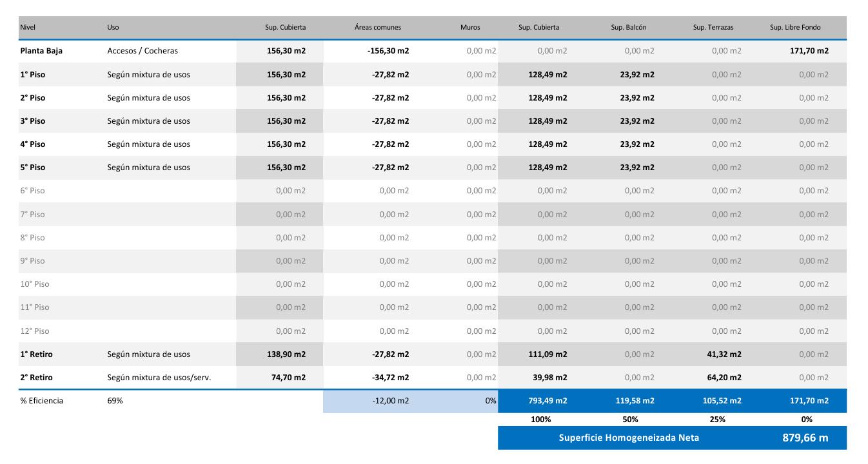Select the Uso column header

(x=113, y=28)
